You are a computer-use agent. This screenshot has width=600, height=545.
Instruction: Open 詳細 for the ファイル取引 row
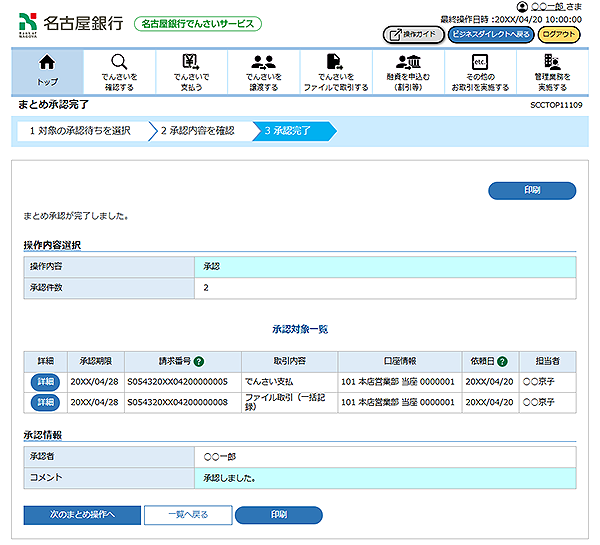[45, 402]
